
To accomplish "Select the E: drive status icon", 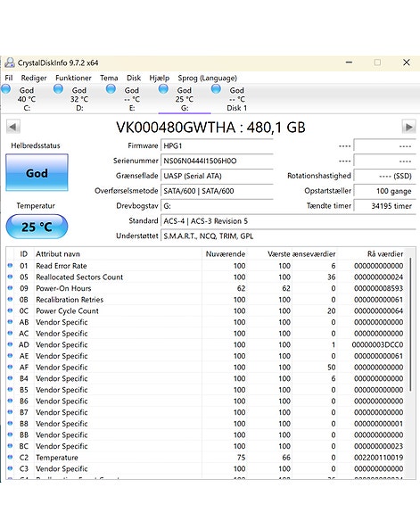I will coord(111,89).
